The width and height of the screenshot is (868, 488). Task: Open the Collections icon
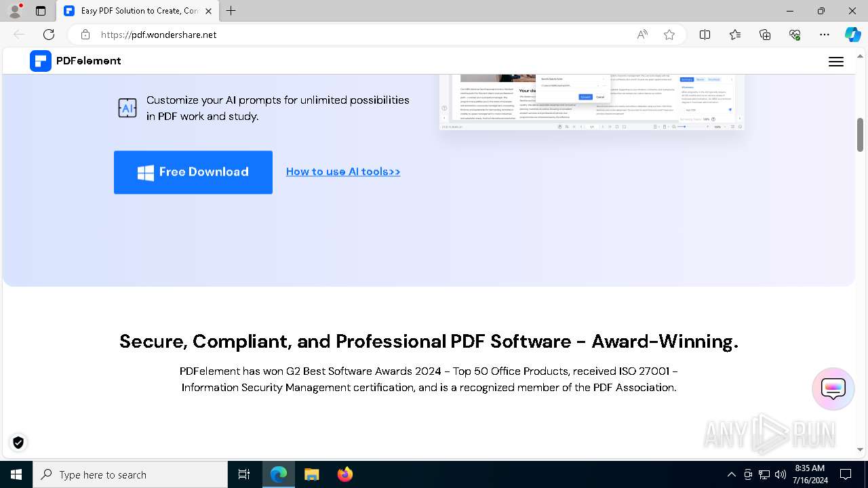[x=765, y=35]
